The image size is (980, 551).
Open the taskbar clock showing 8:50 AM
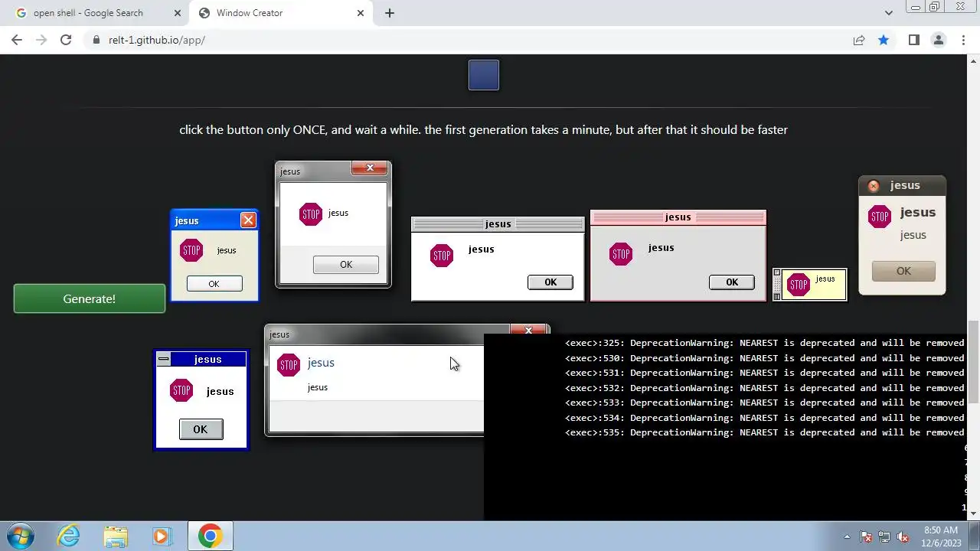point(941,536)
